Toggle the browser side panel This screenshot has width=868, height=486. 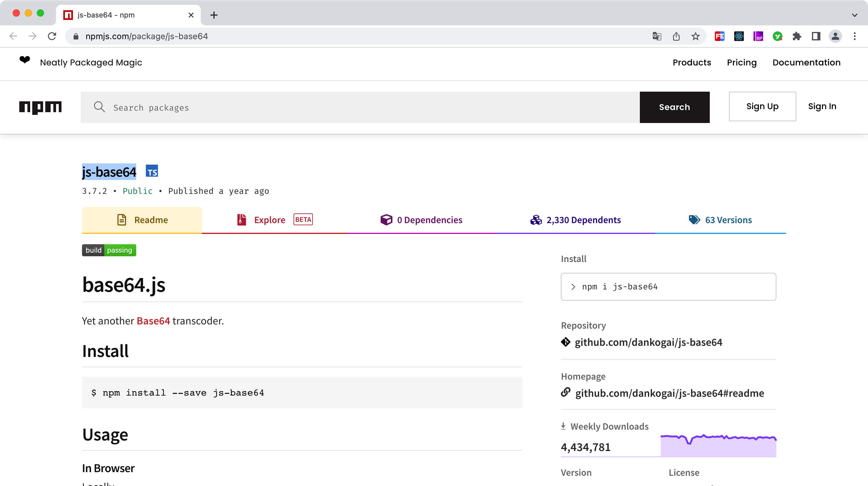(816, 36)
